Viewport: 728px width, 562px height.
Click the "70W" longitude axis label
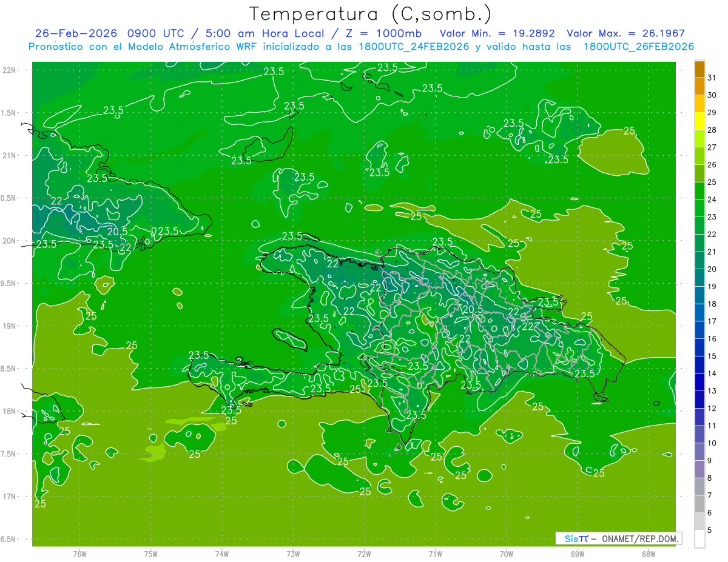click(507, 554)
